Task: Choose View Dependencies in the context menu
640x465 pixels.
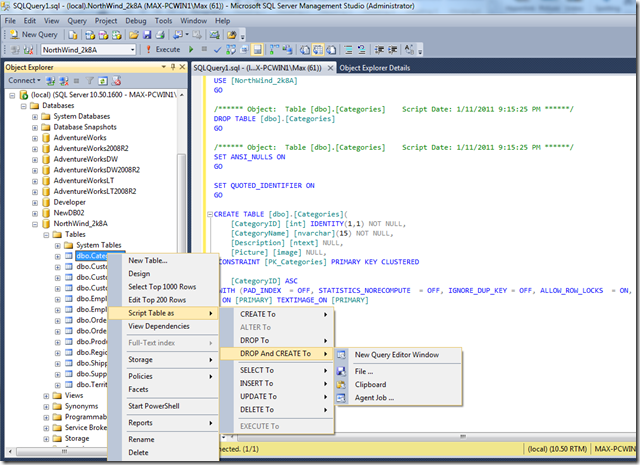Action: click(x=162, y=326)
